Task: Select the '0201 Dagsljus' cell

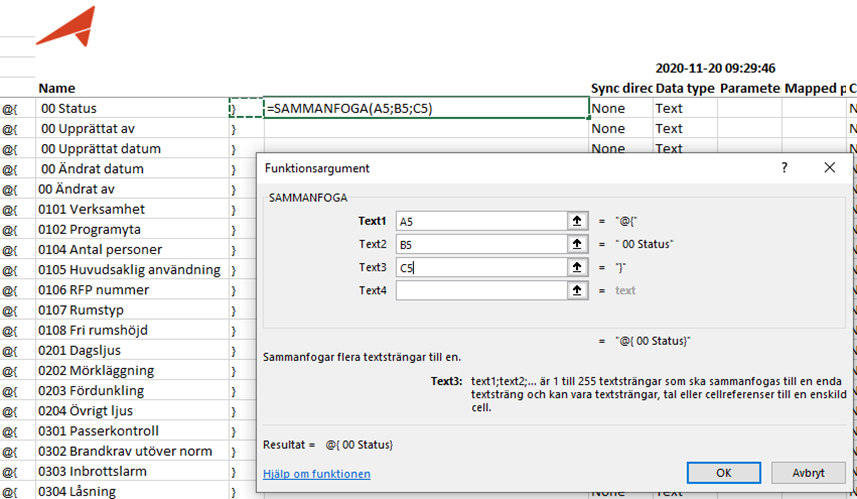Action: pyautogui.click(x=132, y=350)
